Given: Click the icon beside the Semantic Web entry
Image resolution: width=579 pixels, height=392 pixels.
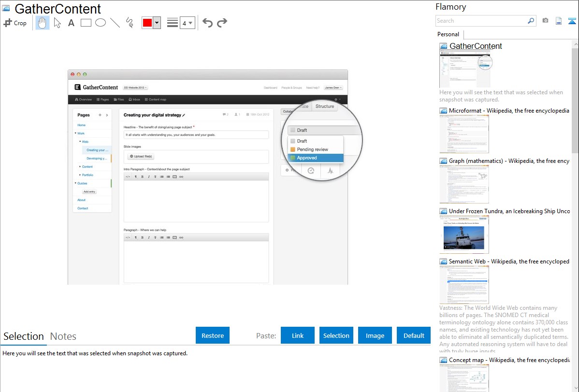Looking at the screenshot, I should click(443, 261).
